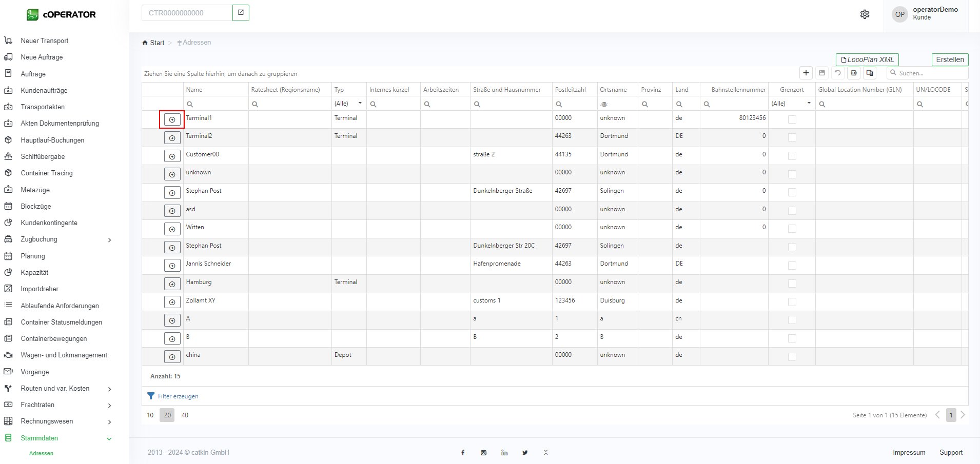Open the Typ column filter dropdown
Viewport: 980px width, 464px height.
coord(360,104)
